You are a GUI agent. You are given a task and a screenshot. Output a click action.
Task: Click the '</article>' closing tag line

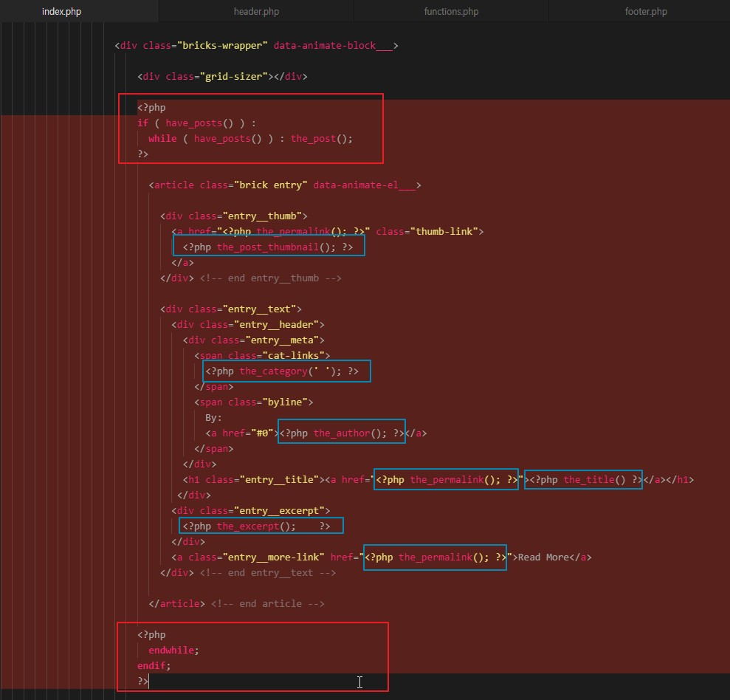pos(236,604)
